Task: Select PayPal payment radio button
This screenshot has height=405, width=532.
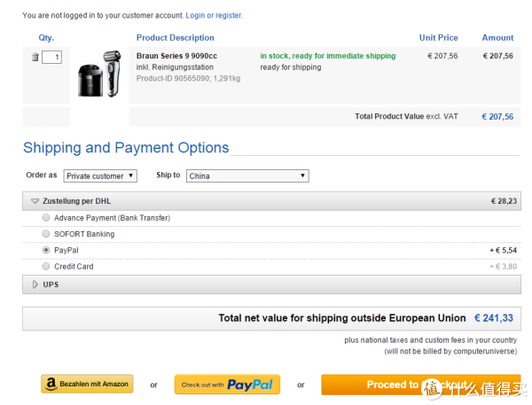Action: [46, 250]
